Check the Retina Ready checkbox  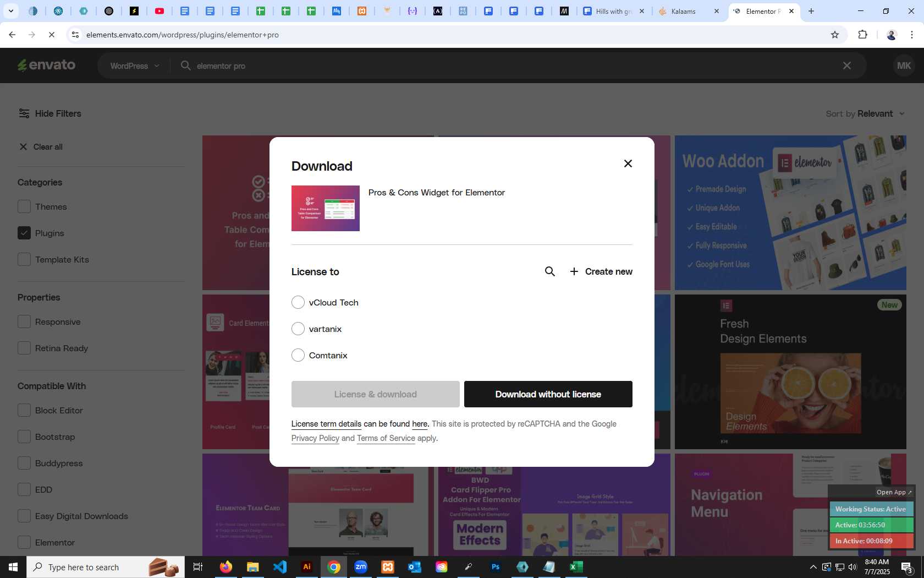[24, 348]
